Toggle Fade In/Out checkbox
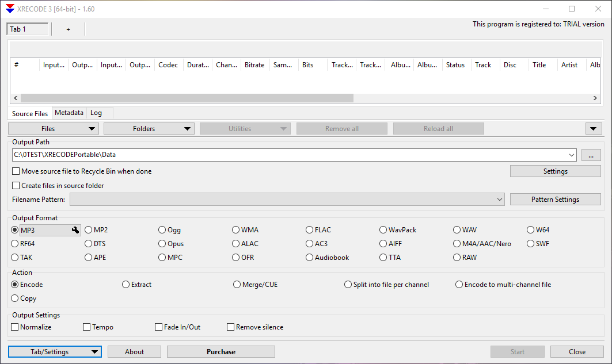Screen dimensions: 612x364 click(158, 327)
